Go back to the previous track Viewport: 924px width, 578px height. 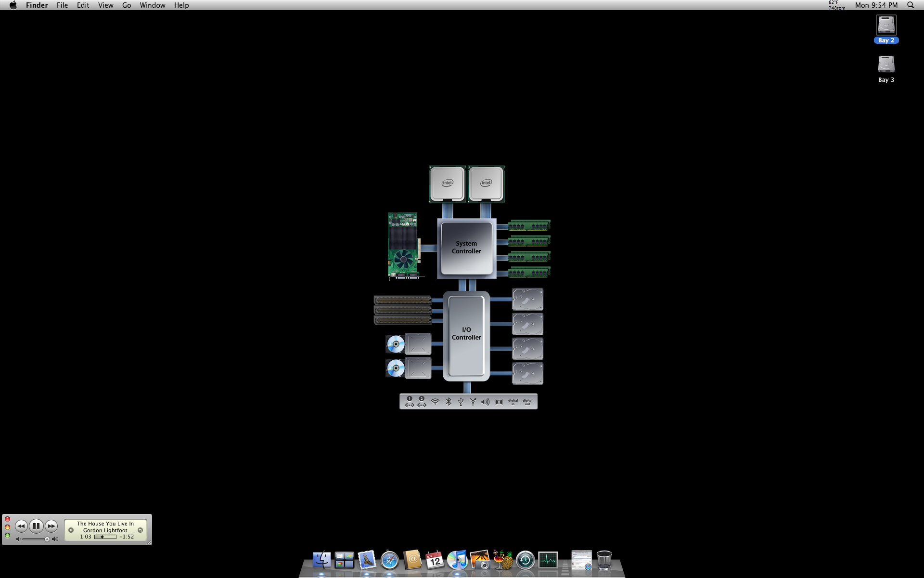click(x=21, y=526)
